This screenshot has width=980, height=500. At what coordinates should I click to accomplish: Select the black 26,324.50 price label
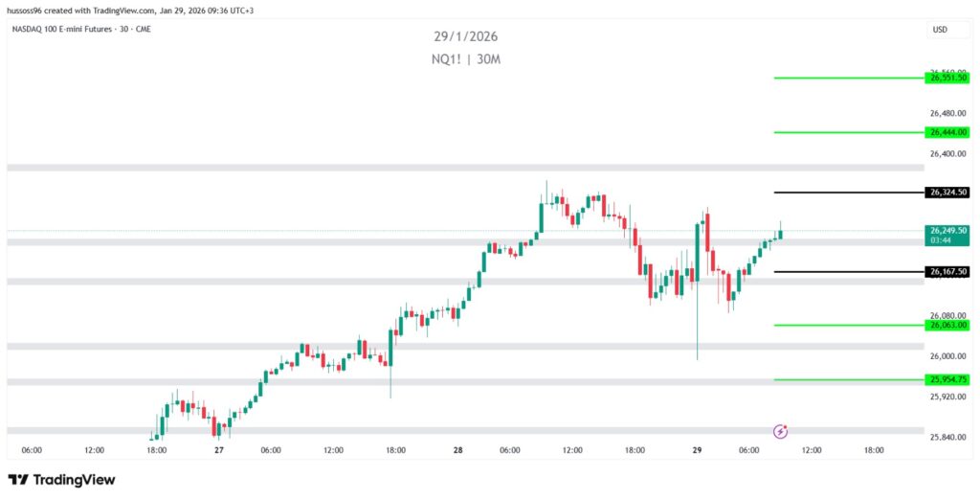tap(947, 193)
